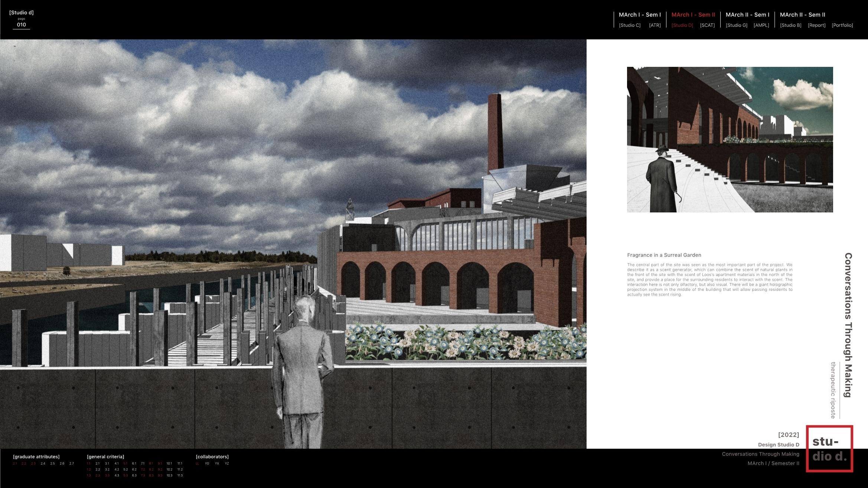Click the red studio d. logo box
868x488 pixels.
tap(829, 449)
